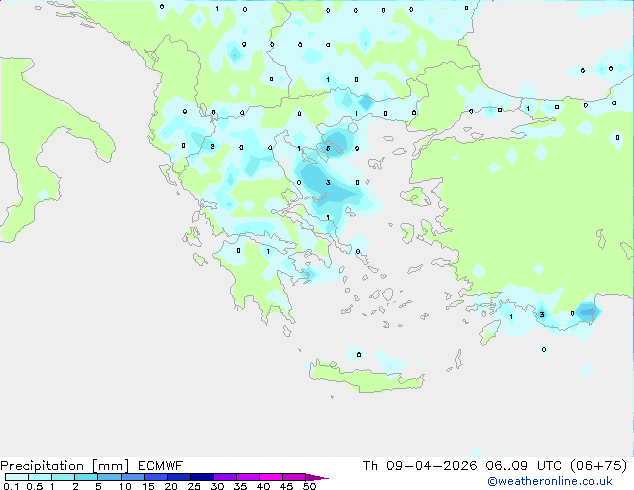The image size is (634, 490).
Task: Click the 20–25 mm dark blue swatch
Action: (x=179, y=477)
